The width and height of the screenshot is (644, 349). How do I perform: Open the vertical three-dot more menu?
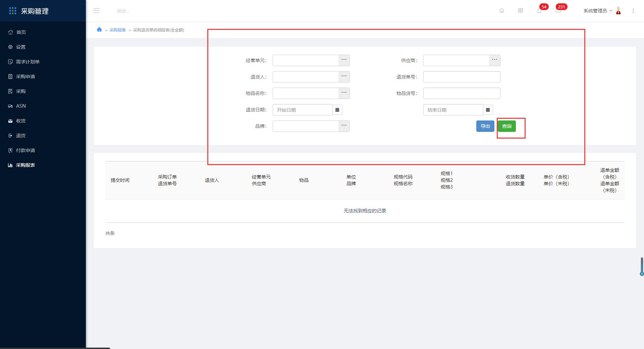(633, 11)
